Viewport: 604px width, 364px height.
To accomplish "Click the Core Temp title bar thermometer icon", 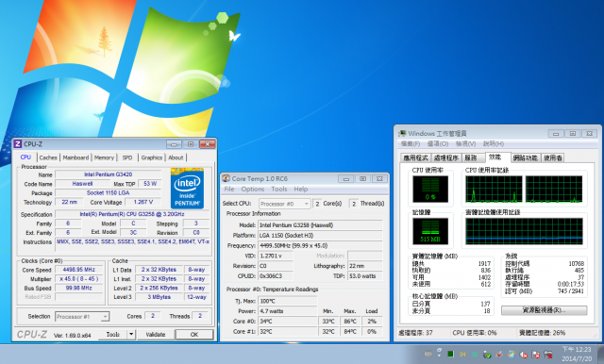I will tap(226, 178).
